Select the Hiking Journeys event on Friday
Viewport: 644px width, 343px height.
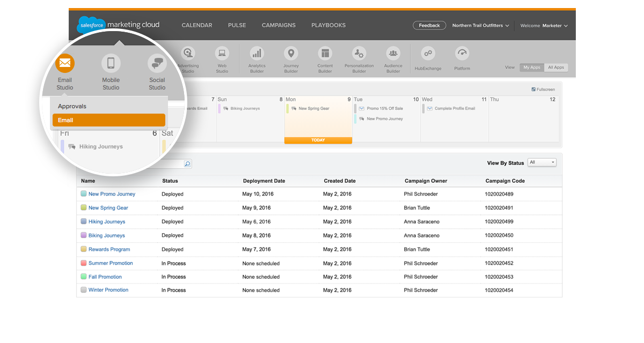101,146
